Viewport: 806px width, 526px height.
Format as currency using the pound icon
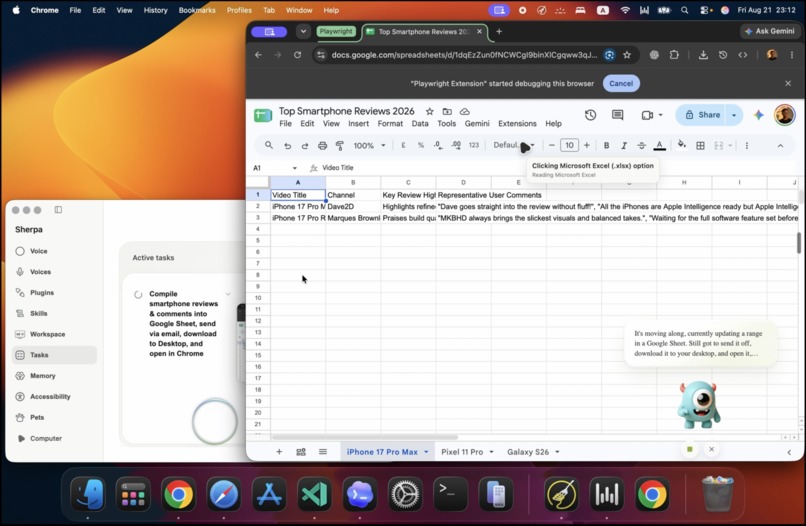point(404,146)
